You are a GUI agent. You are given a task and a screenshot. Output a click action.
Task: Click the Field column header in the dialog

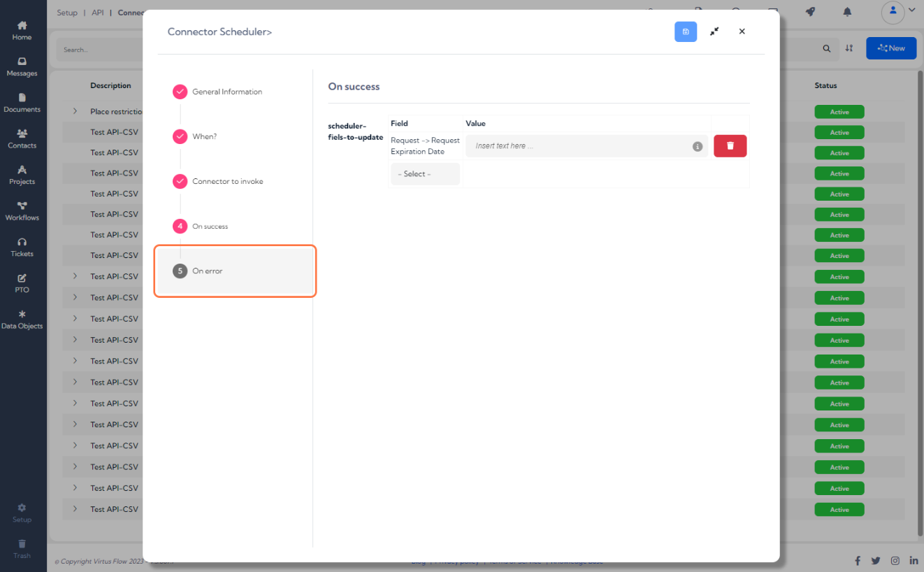tap(399, 124)
